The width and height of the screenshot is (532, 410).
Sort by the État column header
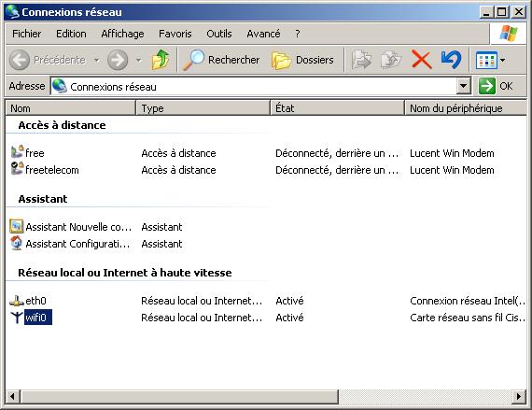pos(338,108)
